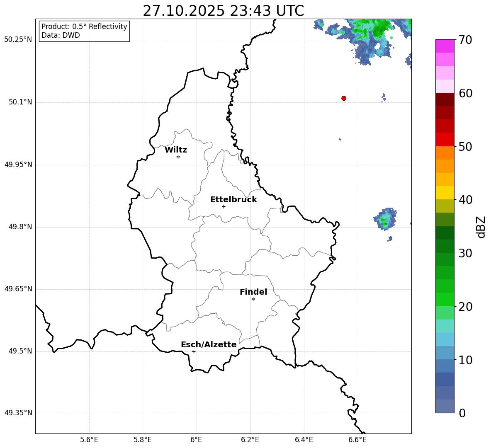The image size is (491, 448).
Task: Click the Wiltz station cross marker
Action: coord(178,157)
